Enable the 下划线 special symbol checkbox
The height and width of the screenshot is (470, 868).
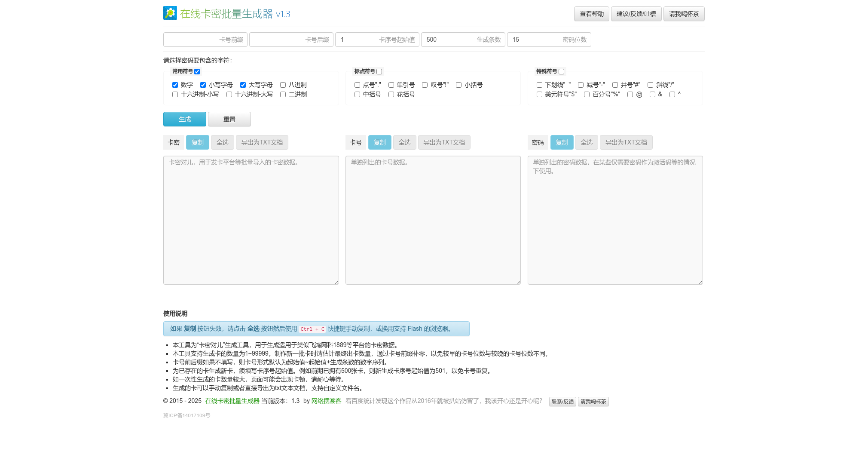pyautogui.click(x=539, y=85)
